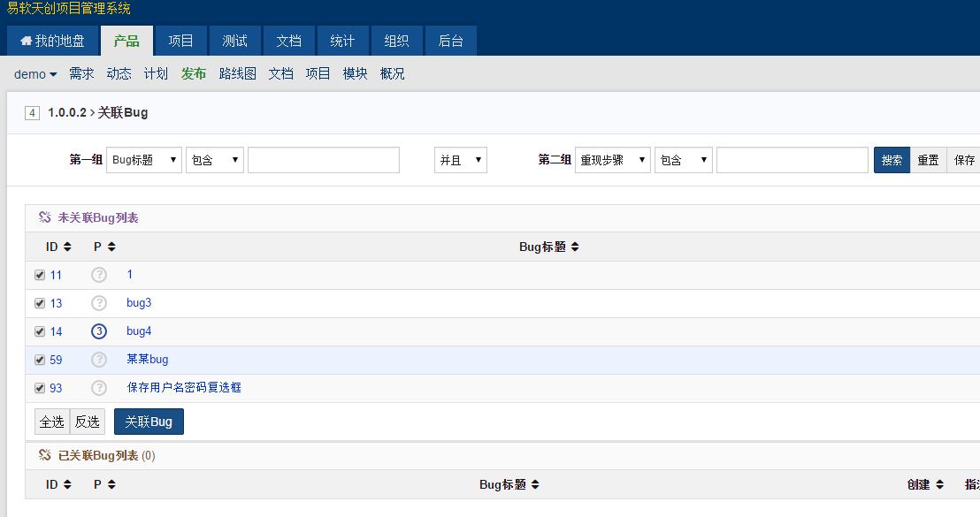The image size is (980, 517).
Task: Go to 动态 submenu
Action: [119, 73]
